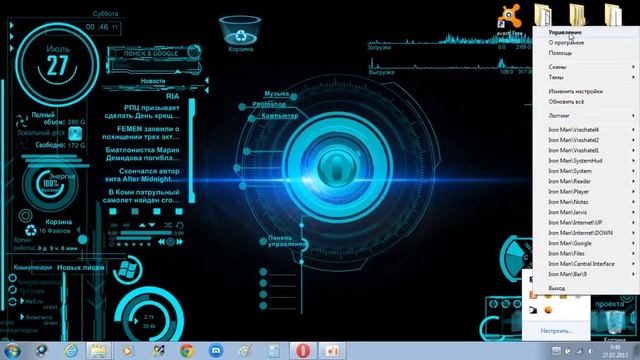Open Iron Man\Files menu entry
This screenshot has width=640, height=360.
586,253
